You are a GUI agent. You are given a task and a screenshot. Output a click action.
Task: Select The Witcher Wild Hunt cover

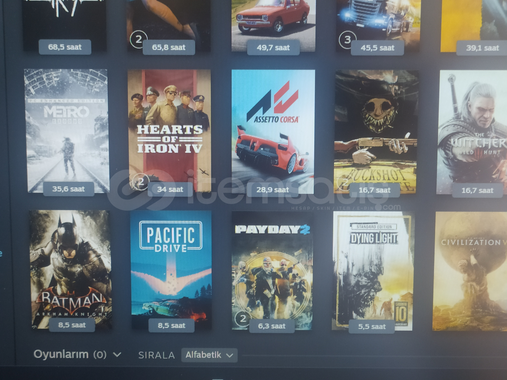point(472,132)
